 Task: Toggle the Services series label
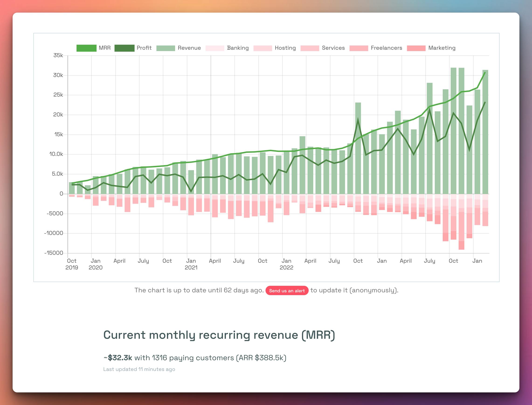pos(333,48)
